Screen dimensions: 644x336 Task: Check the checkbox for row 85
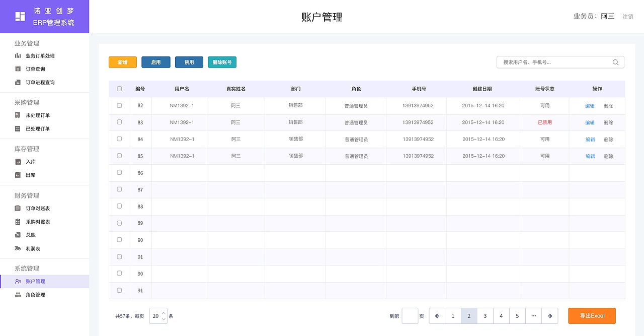tap(119, 156)
